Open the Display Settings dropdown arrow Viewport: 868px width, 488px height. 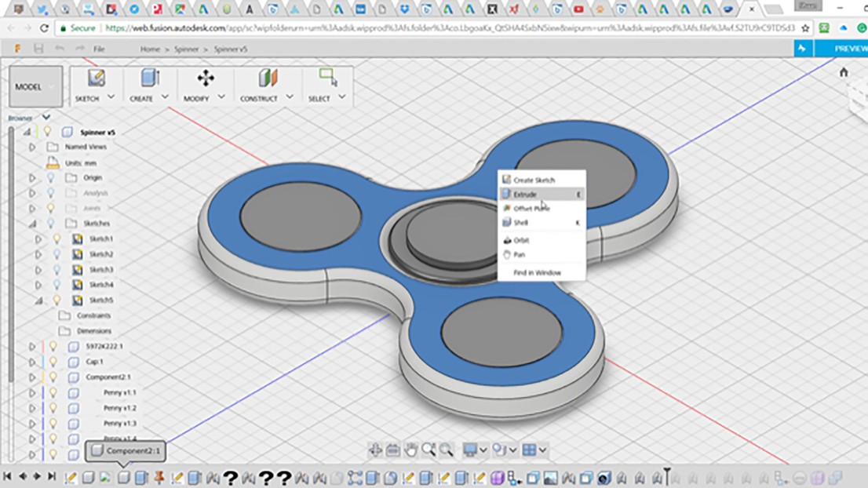[x=483, y=450]
